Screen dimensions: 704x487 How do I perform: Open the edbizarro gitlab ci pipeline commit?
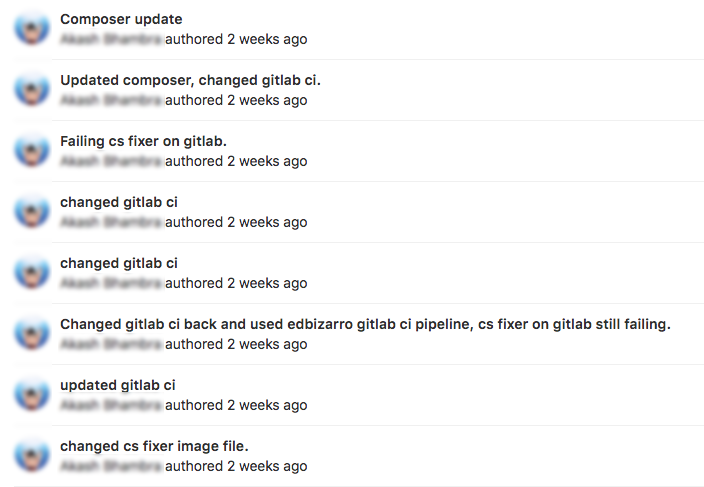[x=365, y=325]
